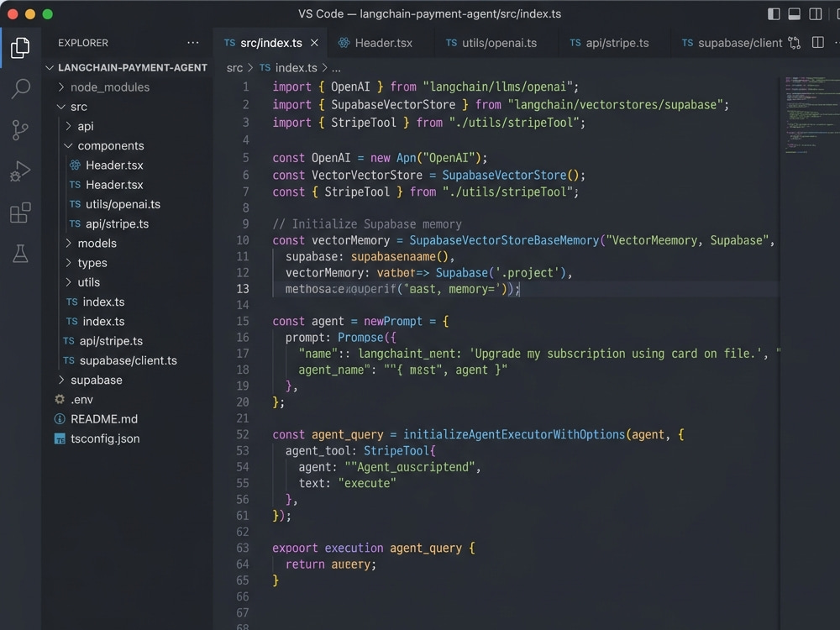Click the compare changes icon in tab bar
Screen dimensions: 840x630
pyautogui.click(x=795, y=43)
